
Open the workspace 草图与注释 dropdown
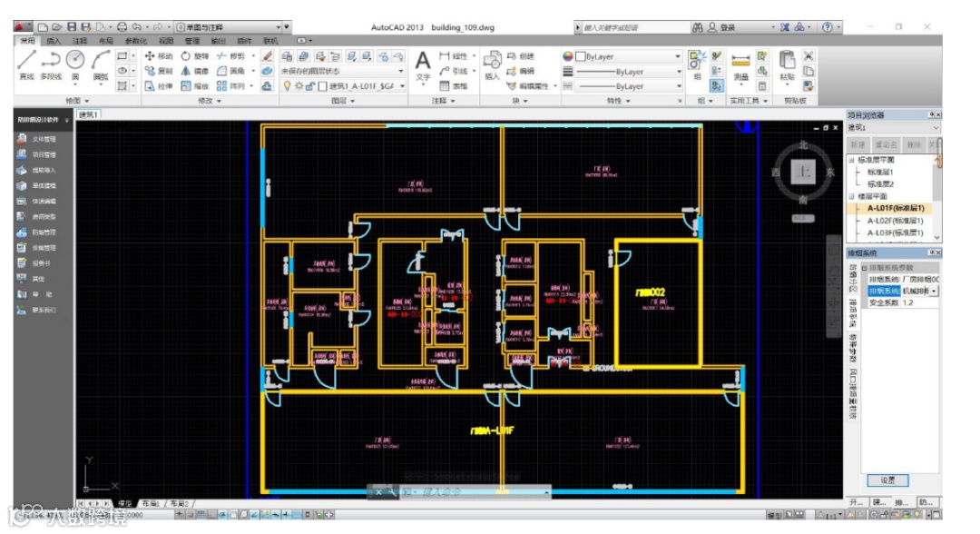(x=279, y=27)
